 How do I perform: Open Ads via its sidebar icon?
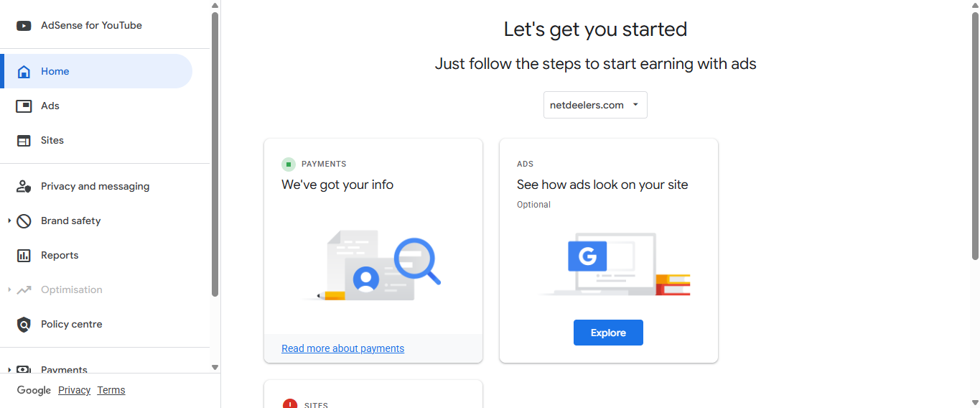(x=24, y=106)
